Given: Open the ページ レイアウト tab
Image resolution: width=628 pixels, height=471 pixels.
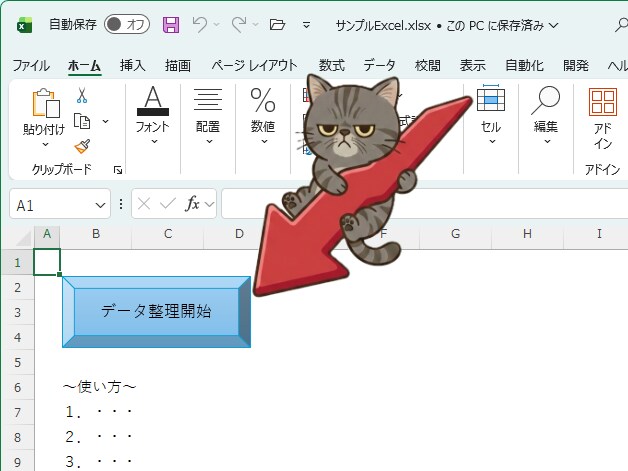Looking at the screenshot, I should point(255,65).
